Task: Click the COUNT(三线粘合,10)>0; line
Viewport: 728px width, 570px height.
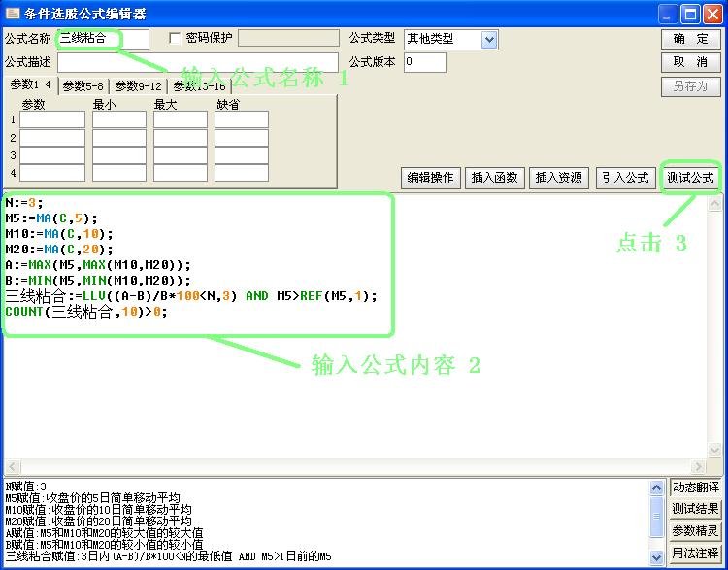Action: pyautogui.click(x=86, y=312)
